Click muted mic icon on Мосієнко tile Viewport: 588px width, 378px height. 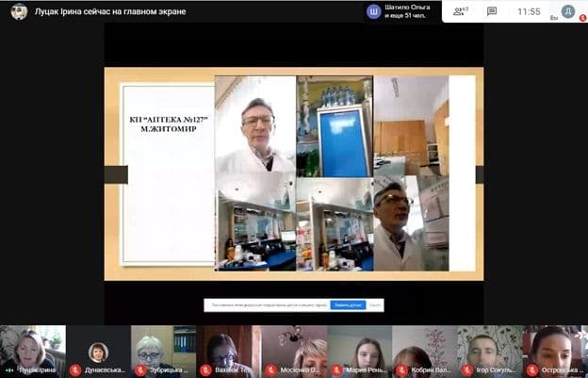click(x=270, y=370)
